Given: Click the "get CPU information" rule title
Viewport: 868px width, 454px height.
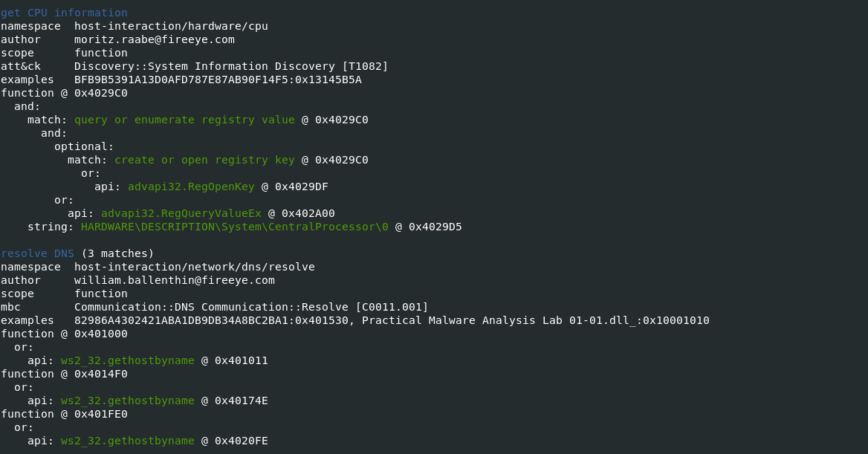Looking at the screenshot, I should click(x=64, y=13).
